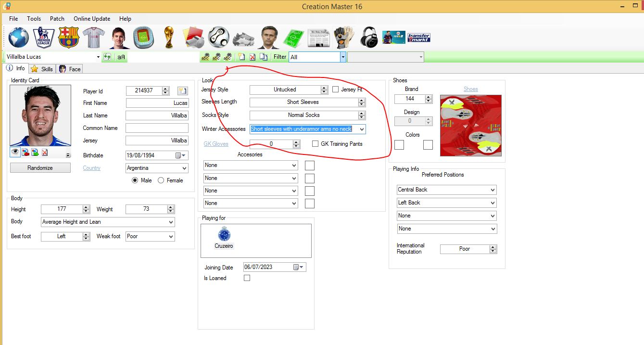Click the green refresh arrows icon
The width and height of the screenshot is (644, 345).
pyautogui.click(x=108, y=57)
